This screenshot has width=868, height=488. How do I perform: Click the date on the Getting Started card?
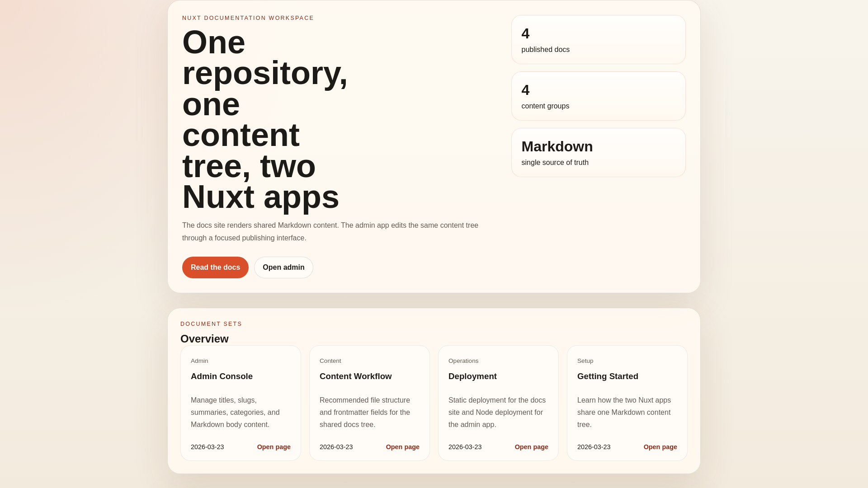[594, 447]
